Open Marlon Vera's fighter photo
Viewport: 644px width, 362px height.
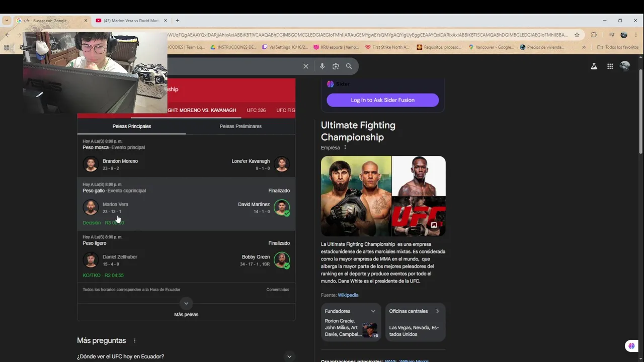91,207
